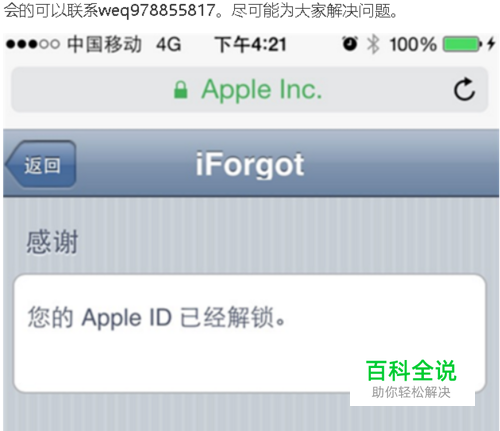Tap the green padlock security icon
The height and width of the screenshot is (431, 500).
[181, 90]
